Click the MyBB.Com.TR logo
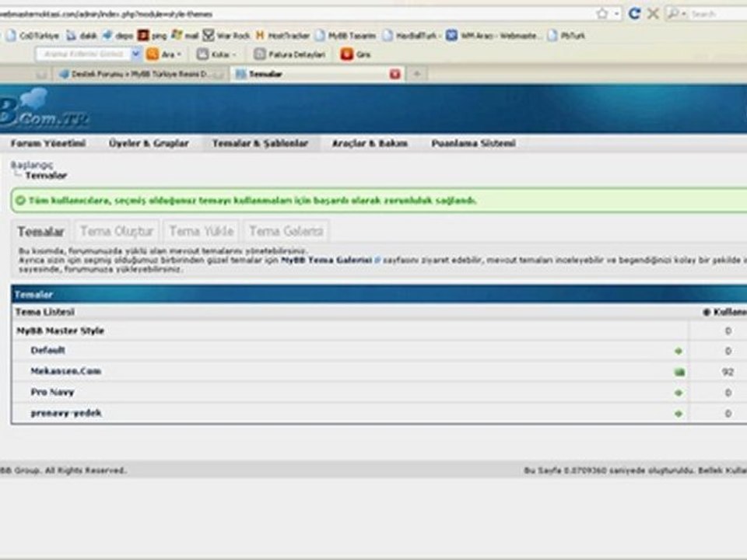 [44, 109]
